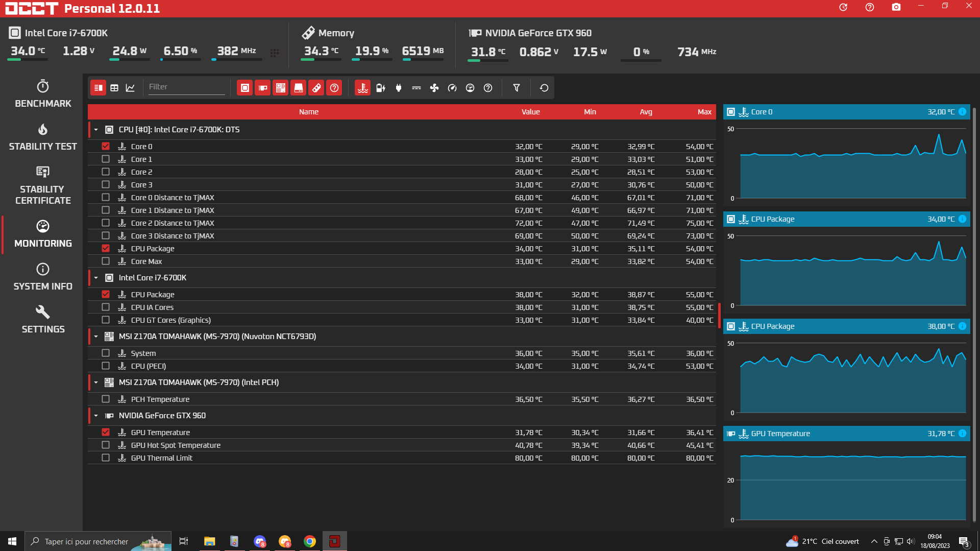This screenshot has height=551, width=980.
Task: Sort by the Min column header
Action: coord(590,112)
